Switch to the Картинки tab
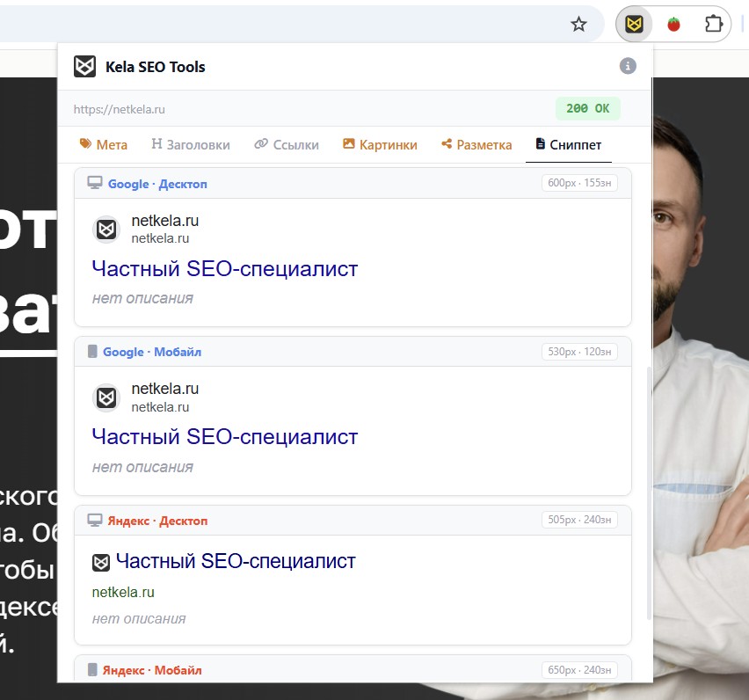This screenshot has height=700, width=749. (x=381, y=144)
